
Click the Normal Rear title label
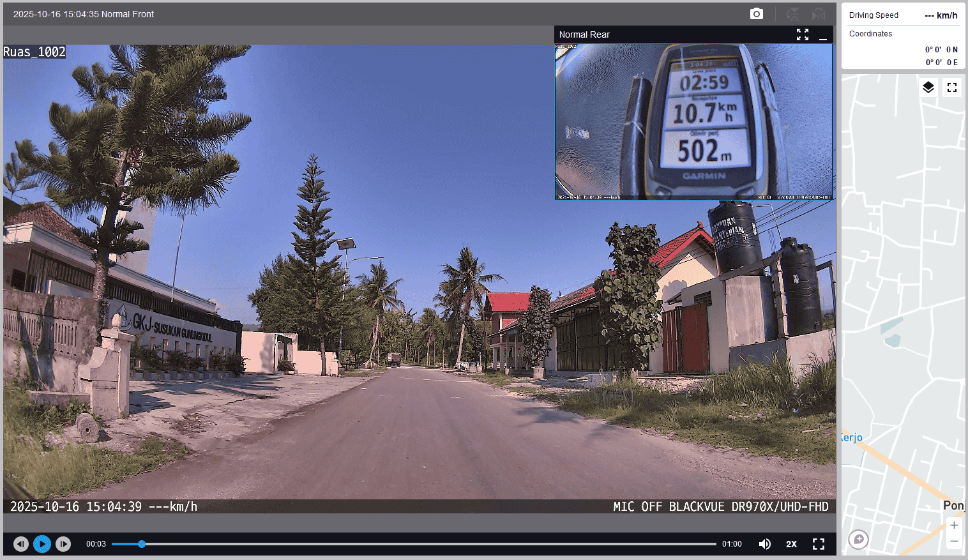tap(584, 34)
